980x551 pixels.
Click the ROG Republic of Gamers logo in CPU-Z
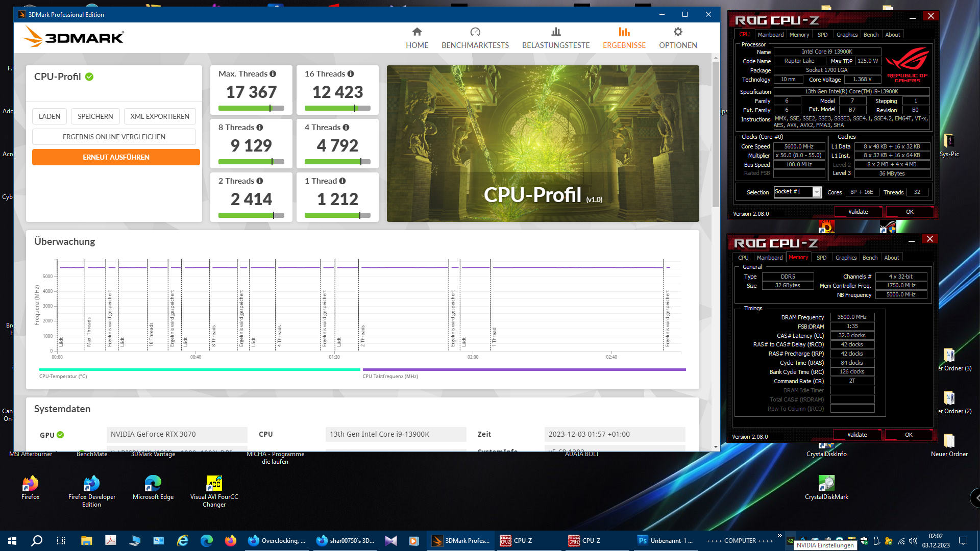coord(907,65)
